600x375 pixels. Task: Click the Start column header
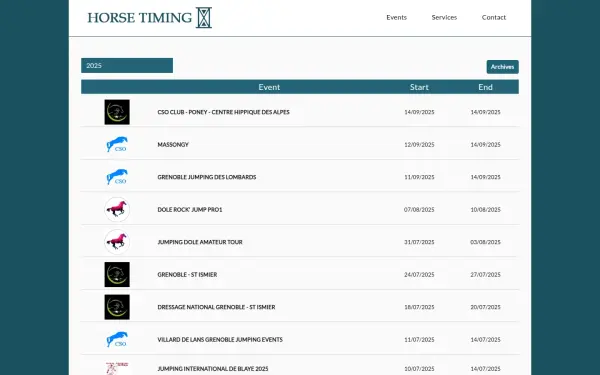point(419,87)
